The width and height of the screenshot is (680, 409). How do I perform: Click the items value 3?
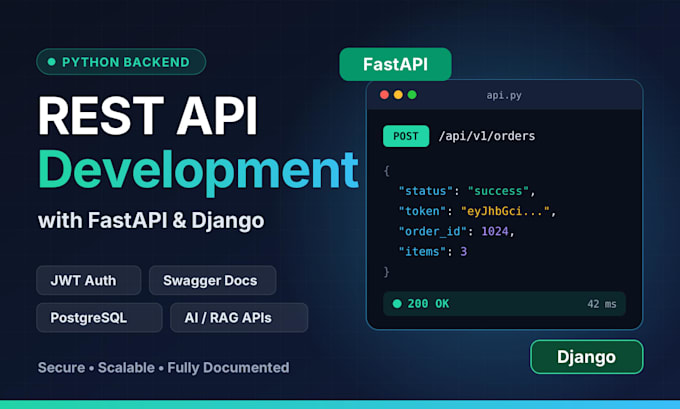pos(464,252)
